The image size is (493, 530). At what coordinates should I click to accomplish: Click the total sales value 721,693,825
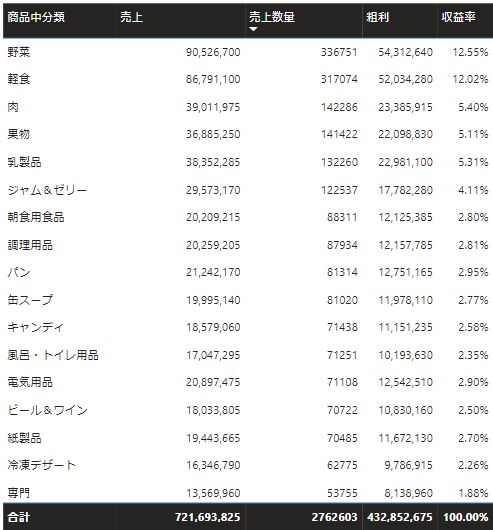point(207,517)
